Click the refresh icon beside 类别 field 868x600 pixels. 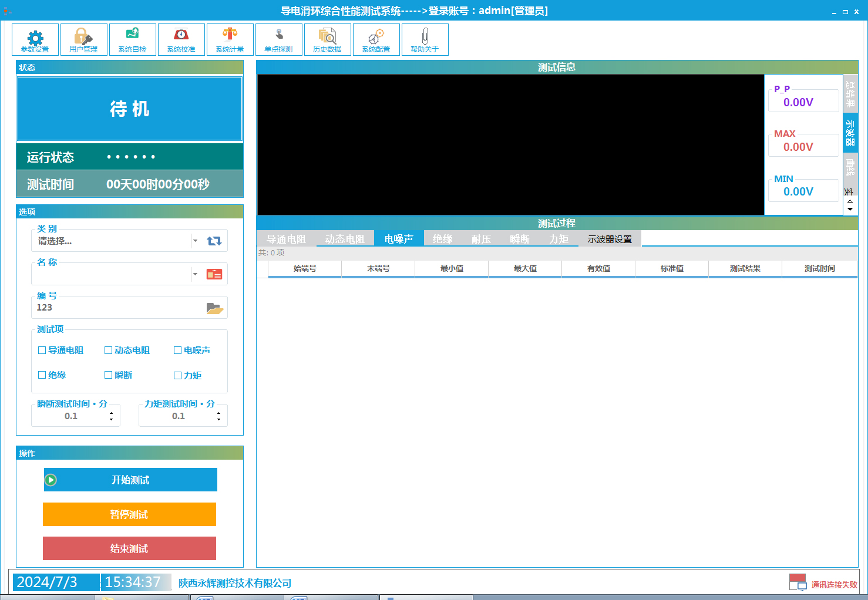tap(214, 240)
